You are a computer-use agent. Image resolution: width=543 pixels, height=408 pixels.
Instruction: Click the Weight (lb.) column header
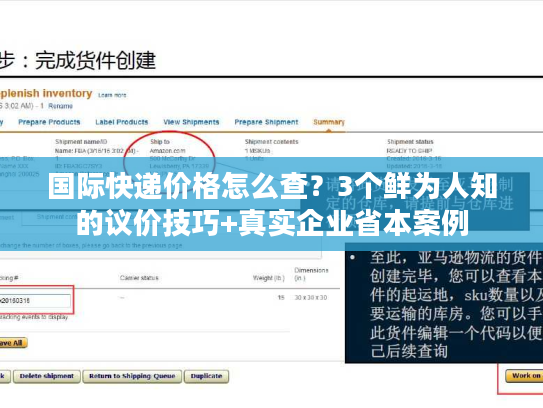[x=268, y=278]
